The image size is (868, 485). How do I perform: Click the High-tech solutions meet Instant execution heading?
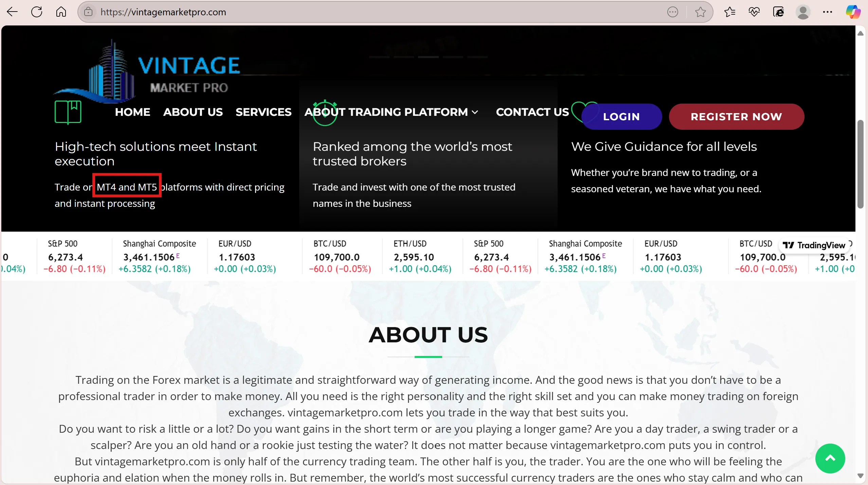click(x=156, y=154)
